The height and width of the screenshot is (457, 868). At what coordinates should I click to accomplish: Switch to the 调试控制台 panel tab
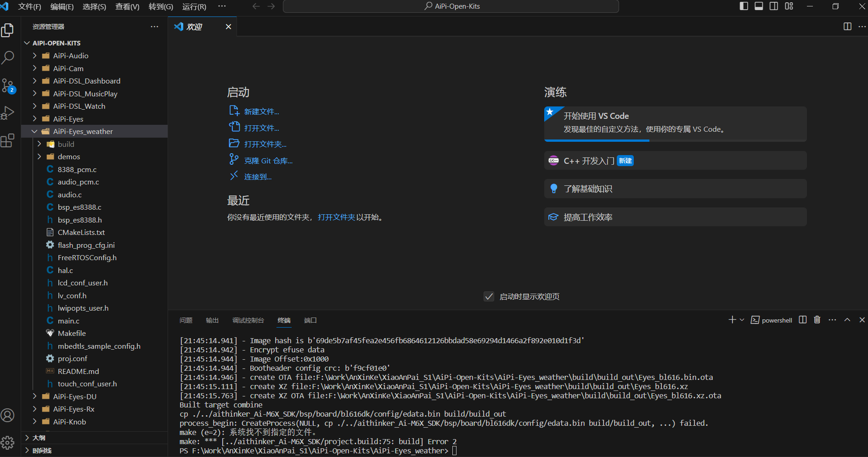click(x=248, y=320)
